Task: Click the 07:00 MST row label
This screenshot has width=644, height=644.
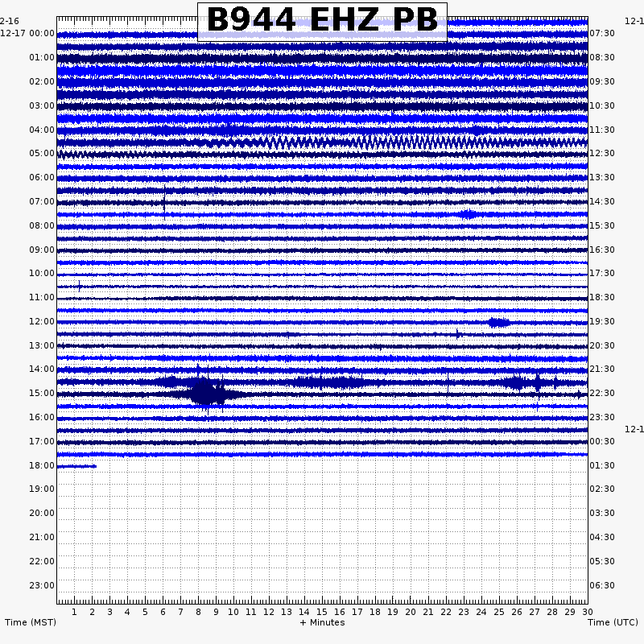Action: pyautogui.click(x=42, y=201)
